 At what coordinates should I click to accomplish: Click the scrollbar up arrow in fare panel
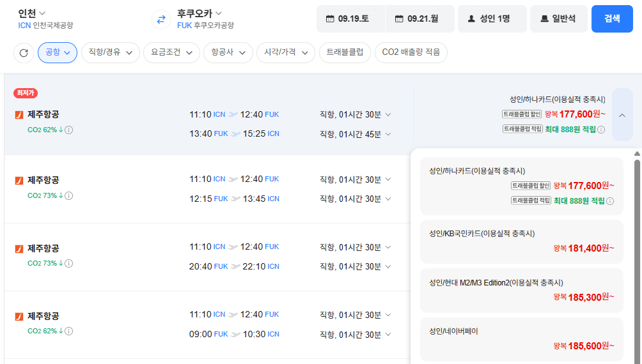click(x=637, y=154)
